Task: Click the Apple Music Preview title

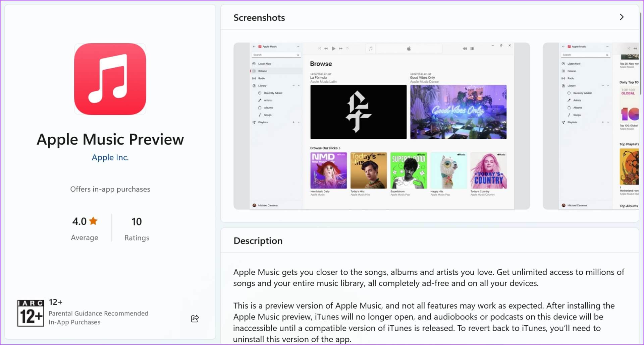Action: 110,139
